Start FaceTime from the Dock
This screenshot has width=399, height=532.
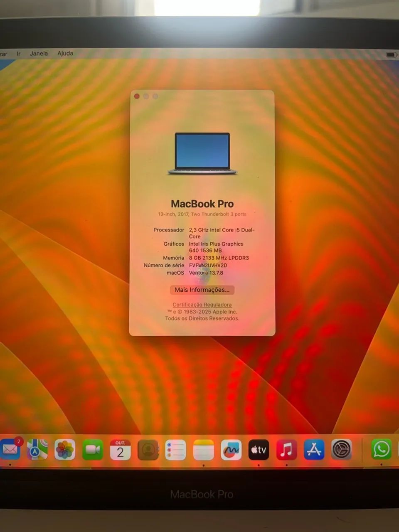[x=93, y=449]
